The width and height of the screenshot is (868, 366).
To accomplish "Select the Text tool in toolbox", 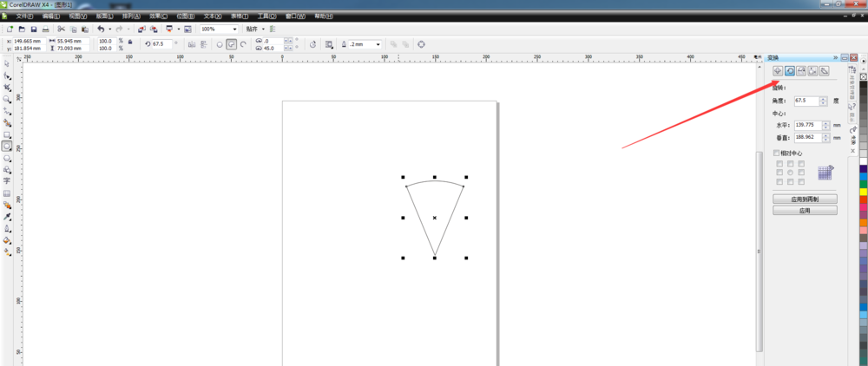I will (x=7, y=181).
